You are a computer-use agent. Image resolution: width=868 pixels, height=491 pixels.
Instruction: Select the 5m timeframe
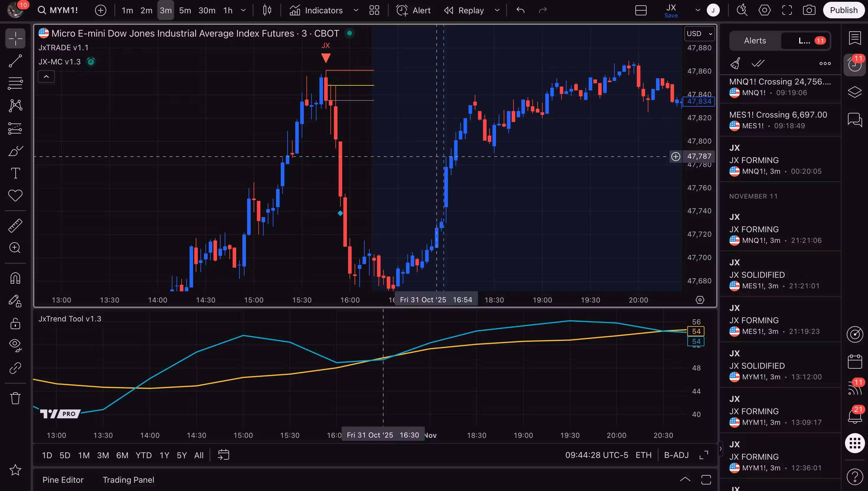(x=185, y=10)
